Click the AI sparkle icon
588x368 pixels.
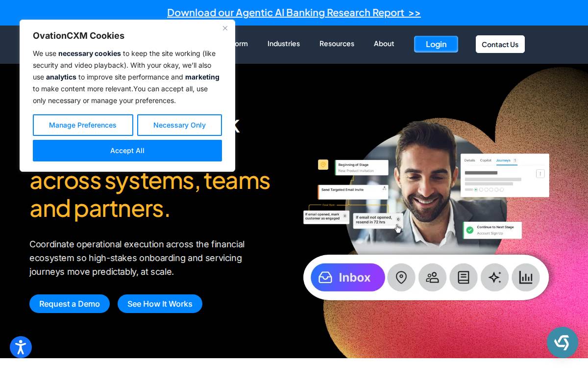(x=494, y=277)
